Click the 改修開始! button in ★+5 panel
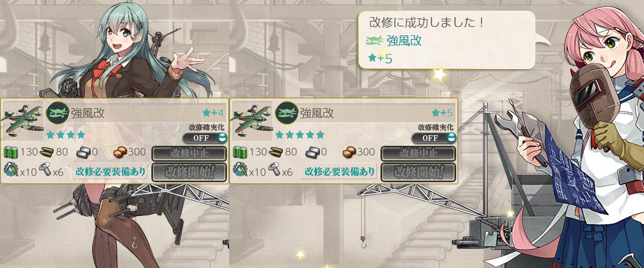The width and height of the screenshot is (644, 268). click(x=419, y=172)
